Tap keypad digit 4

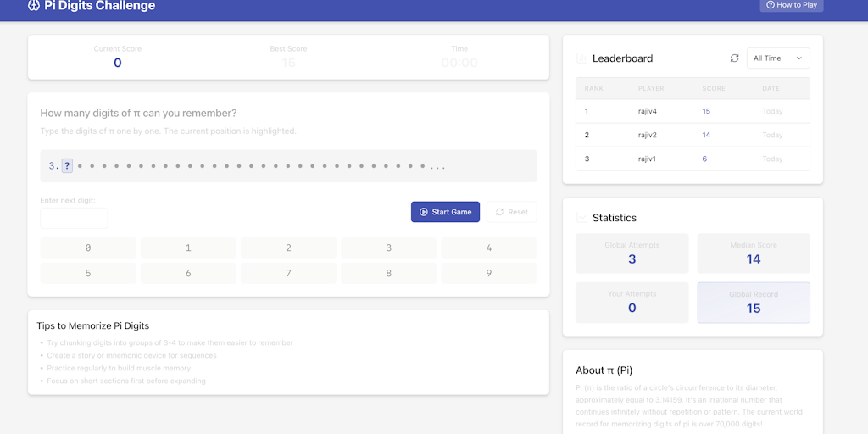click(x=488, y=248)
